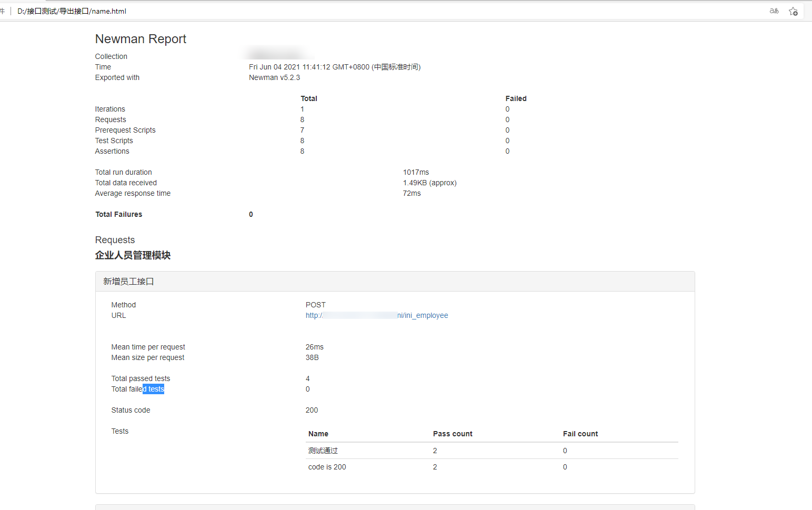Select the POST method value

pyautogui.click(x=316, y=305)
